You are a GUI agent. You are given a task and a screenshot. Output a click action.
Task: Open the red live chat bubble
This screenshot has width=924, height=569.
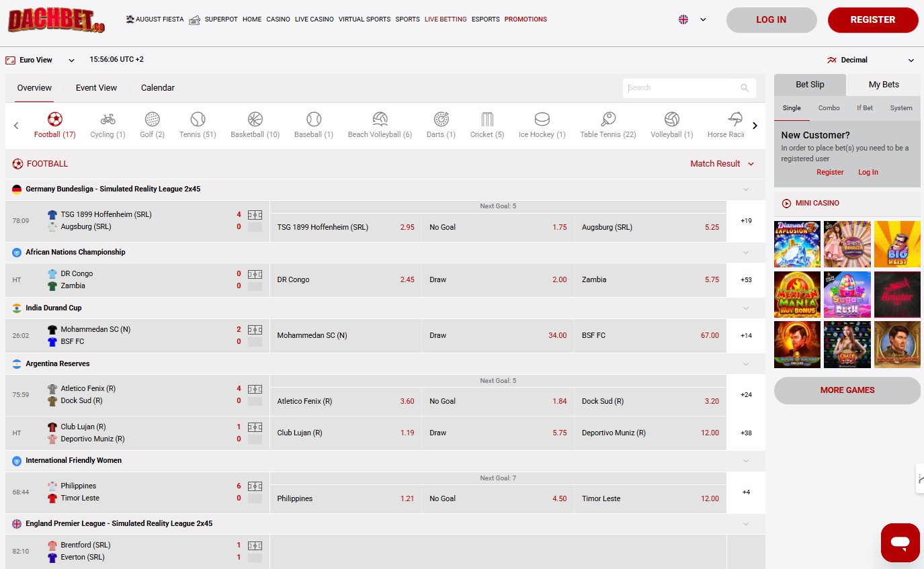900,542
